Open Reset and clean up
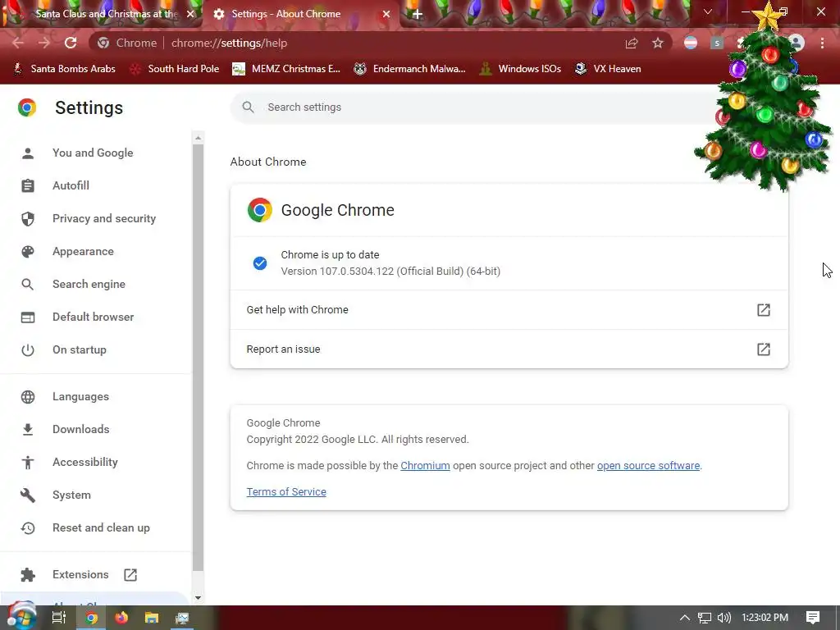The image size is (840, 630). click(101, 527)
